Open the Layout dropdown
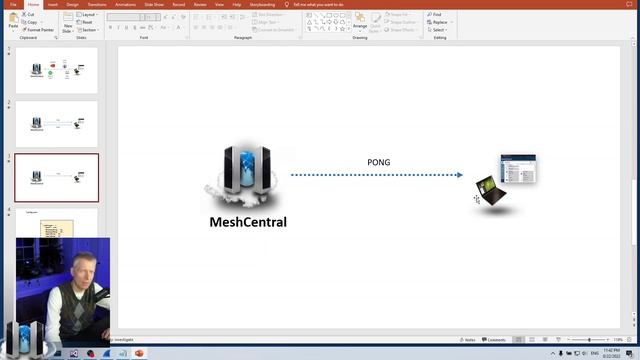Image resolution: width=640 pixels, height=360 pixels. pyautogui.click(x=87, y=14)
